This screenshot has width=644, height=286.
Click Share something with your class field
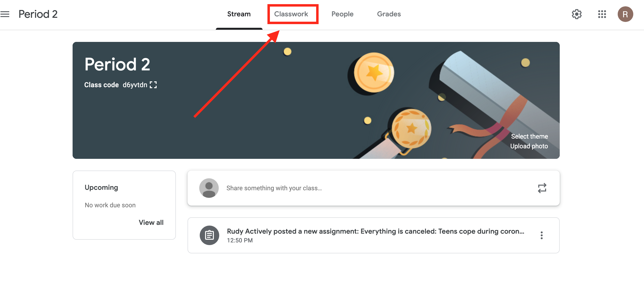(373, 188)
